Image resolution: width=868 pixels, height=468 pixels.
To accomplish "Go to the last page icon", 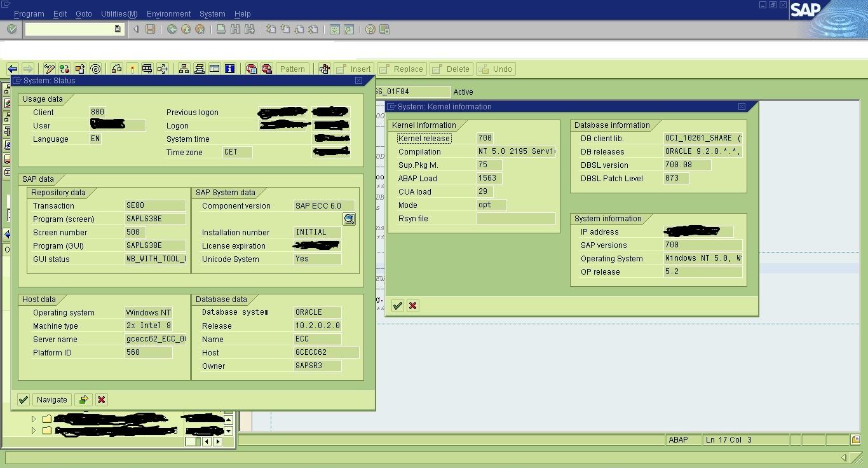I will pyautogui.click(x=313, y=29).
